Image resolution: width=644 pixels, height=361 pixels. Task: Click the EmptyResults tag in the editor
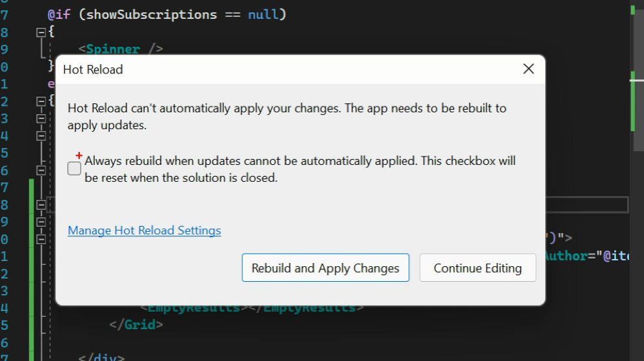[193, 307]
